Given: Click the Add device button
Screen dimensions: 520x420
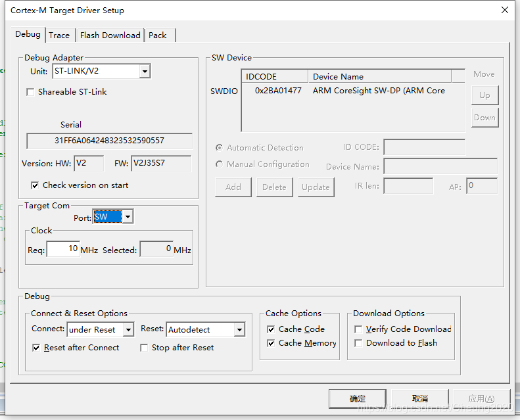Looking at the screenshot, I should pyautogui.click(x=233, y=187).
